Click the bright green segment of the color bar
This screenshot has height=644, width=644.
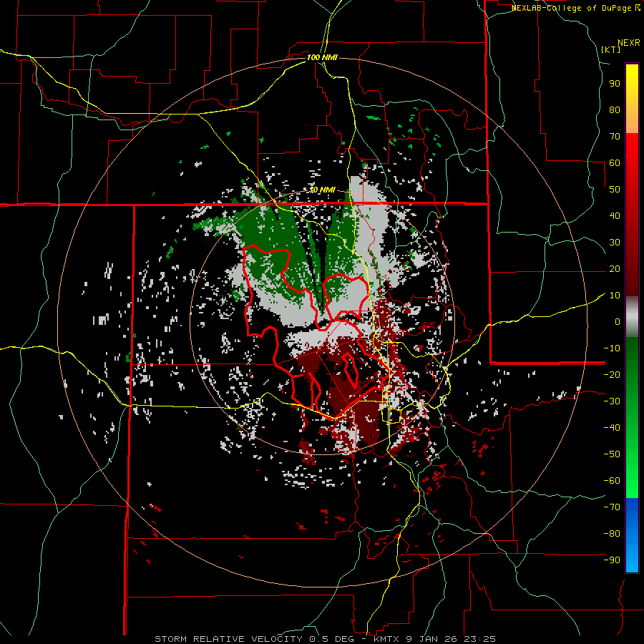[632, 417]
